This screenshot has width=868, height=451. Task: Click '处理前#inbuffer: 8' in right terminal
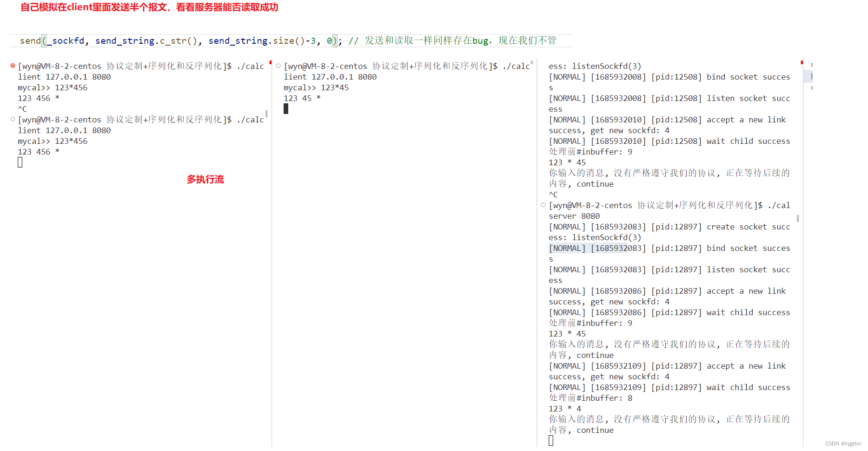coord(590,398)
